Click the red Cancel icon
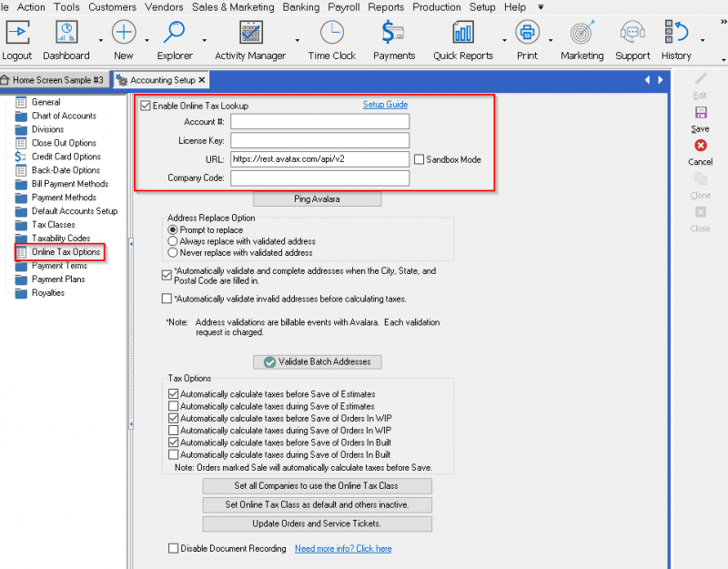This screenshot has height=569, width=728. click(x=700, y=146)
